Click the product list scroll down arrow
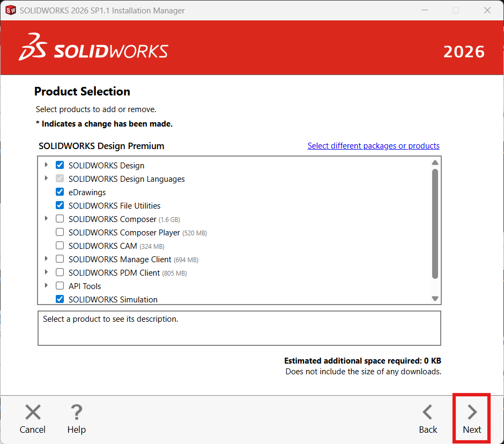 [435, 299]
